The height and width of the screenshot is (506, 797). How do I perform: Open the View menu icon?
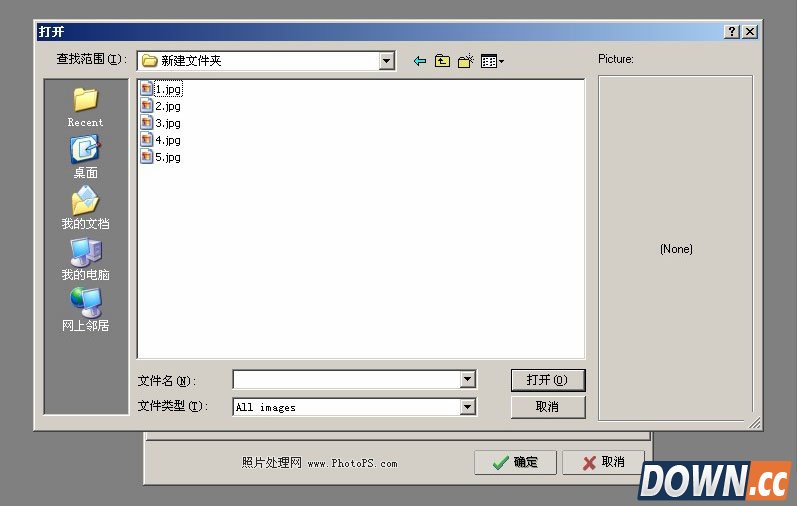click(492, 61)
